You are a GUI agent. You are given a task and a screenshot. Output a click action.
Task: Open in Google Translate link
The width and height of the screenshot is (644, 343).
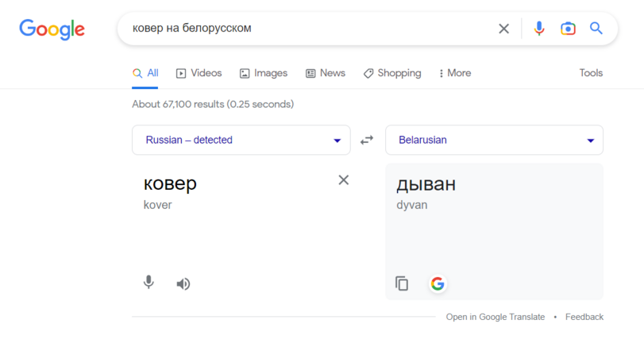click(x=495, y=317)
